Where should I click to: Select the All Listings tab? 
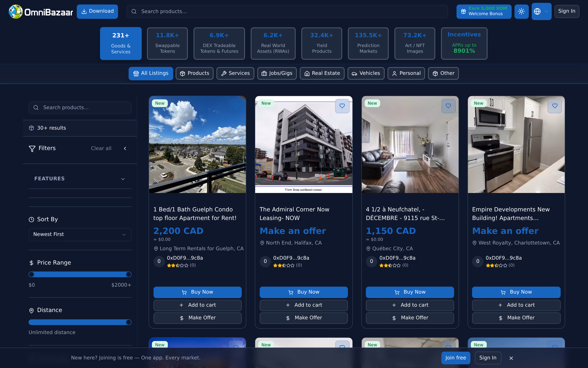point(151,73)
